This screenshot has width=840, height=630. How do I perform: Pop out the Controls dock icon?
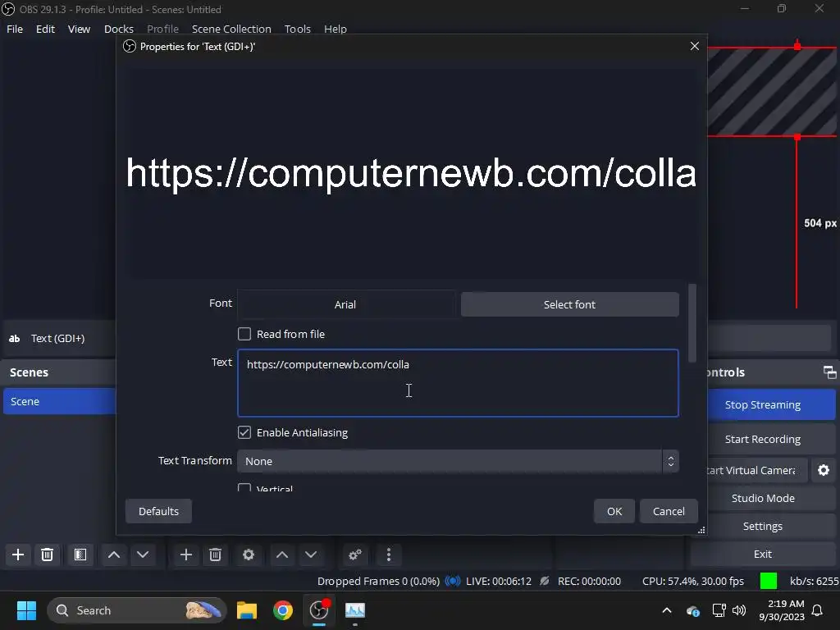[x=829, y=372]
